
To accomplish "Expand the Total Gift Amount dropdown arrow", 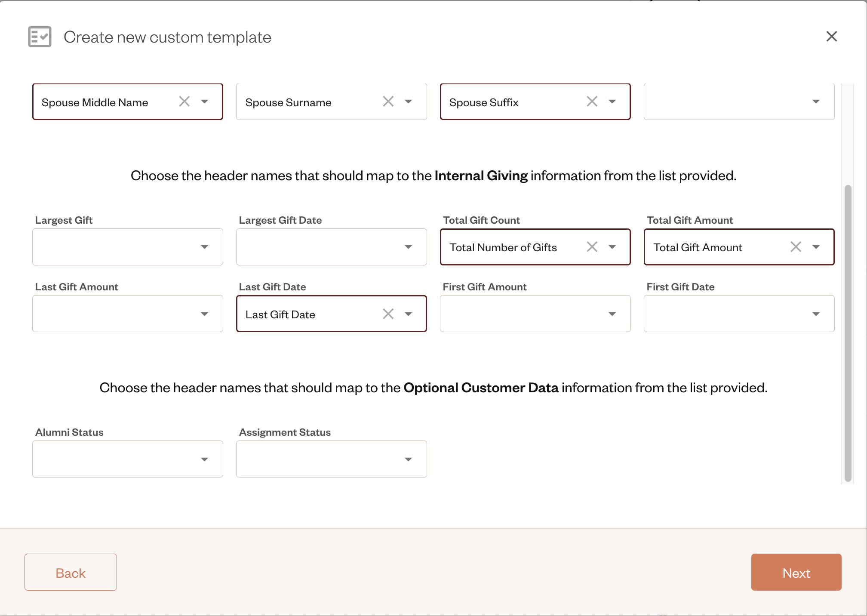I will click(816, 247).
